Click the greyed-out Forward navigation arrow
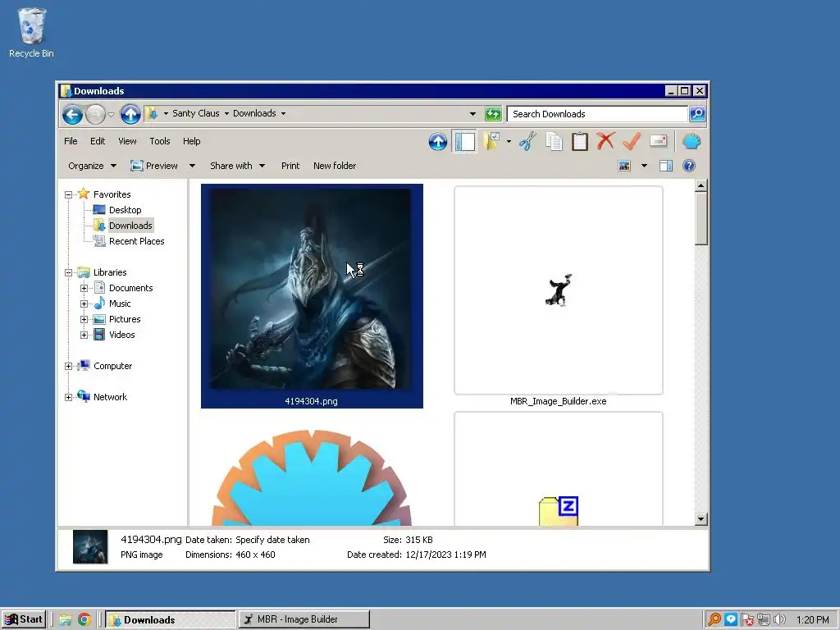This screenshot has height=630, width=840. tap(95, 114)
